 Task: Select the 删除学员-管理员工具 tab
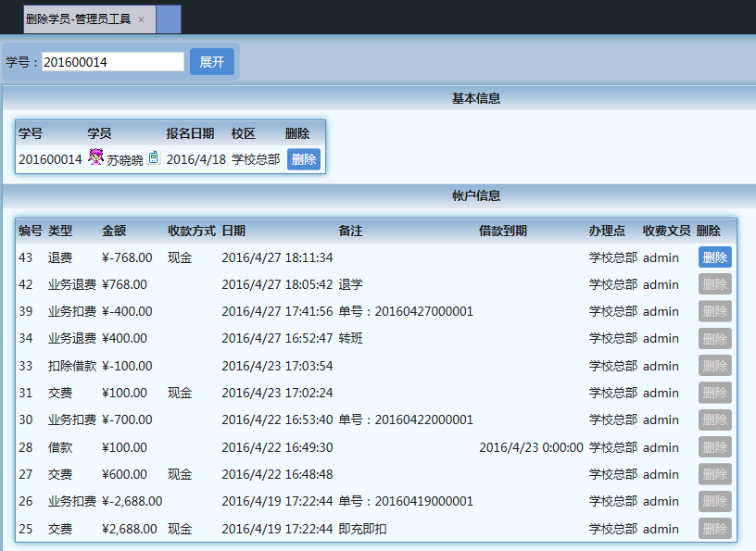pos(78,19)
